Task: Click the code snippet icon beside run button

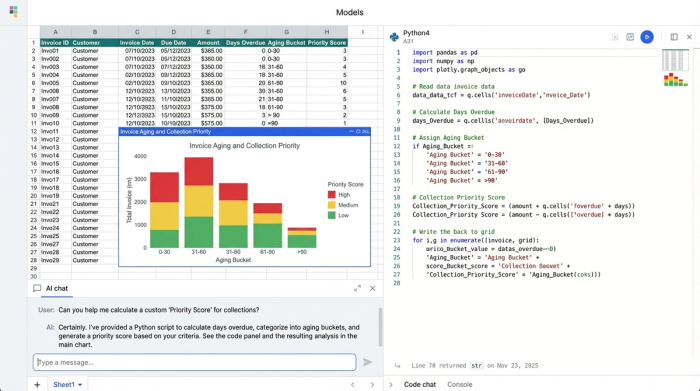Action: click(630, 37)
